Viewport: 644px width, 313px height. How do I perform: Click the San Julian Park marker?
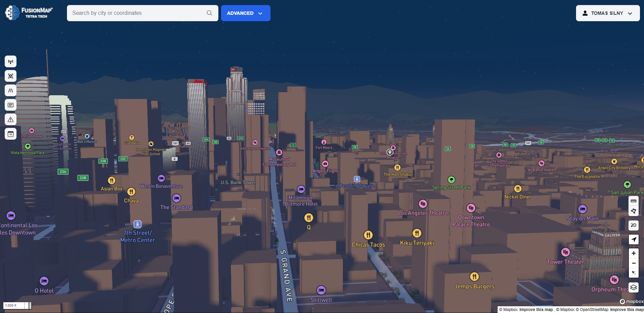pyautogui.click(x=627, y=184)
